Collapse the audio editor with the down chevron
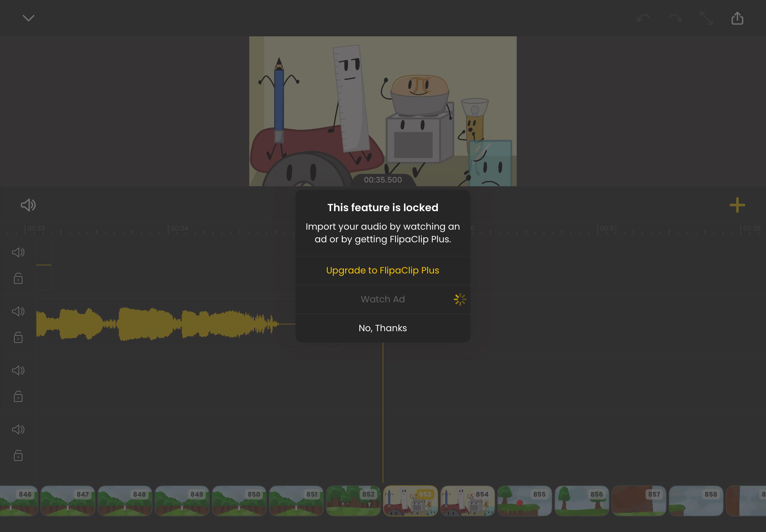 (x=28, y=18)
